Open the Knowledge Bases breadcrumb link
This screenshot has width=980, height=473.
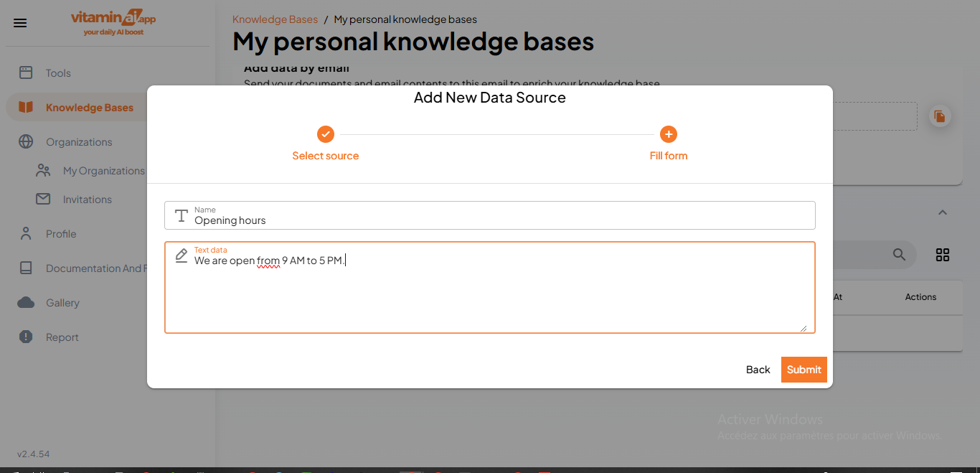[x=275, y=19]
